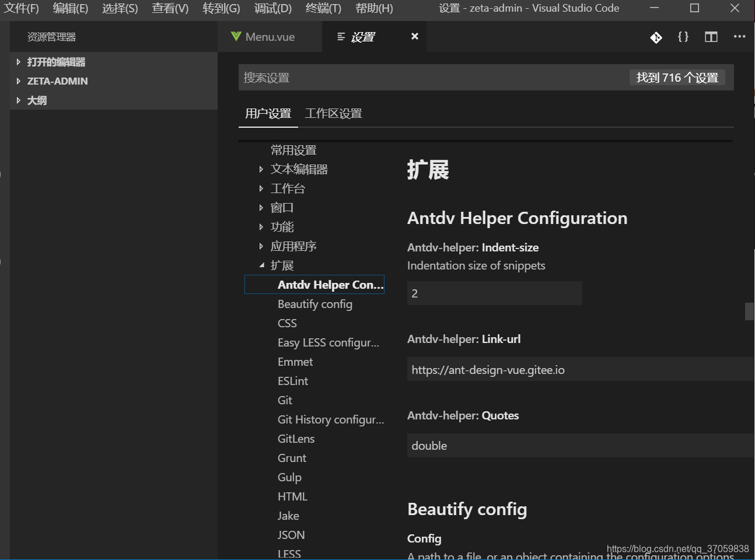Viewport: 755px width, 560px height.
Task: Select HTML in settings tree
Action: point(292,496)
